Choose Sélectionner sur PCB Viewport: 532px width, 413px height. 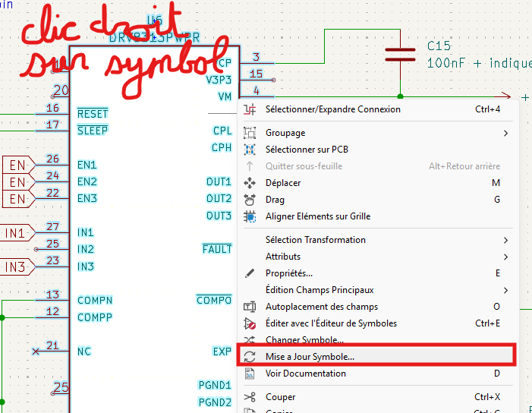point(378,150)
